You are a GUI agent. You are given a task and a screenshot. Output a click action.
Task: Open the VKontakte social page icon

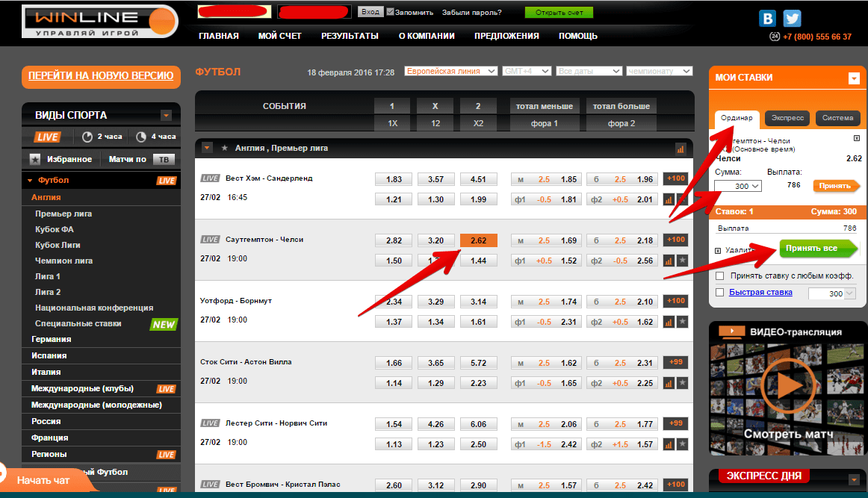(767, 19)
